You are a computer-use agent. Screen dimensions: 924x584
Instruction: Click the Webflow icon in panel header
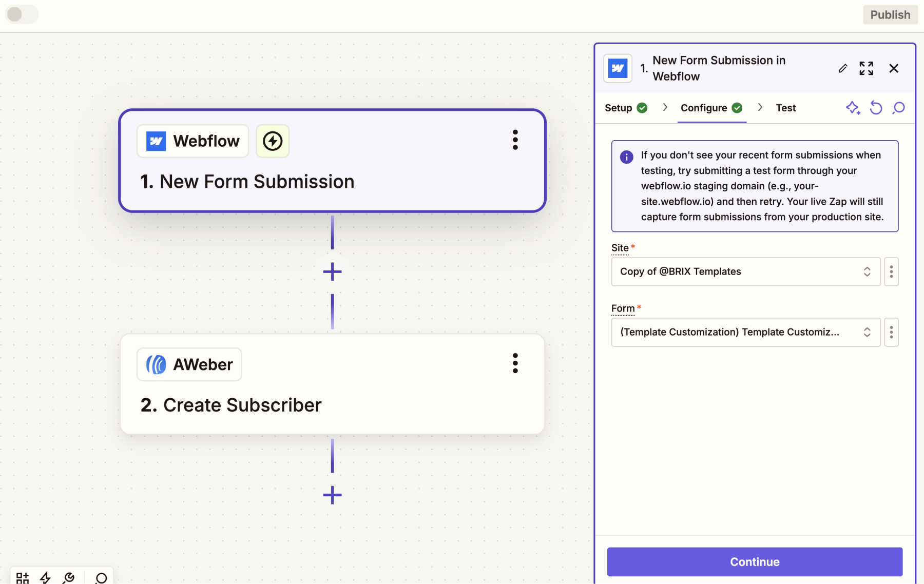click(x=618, y=68)
